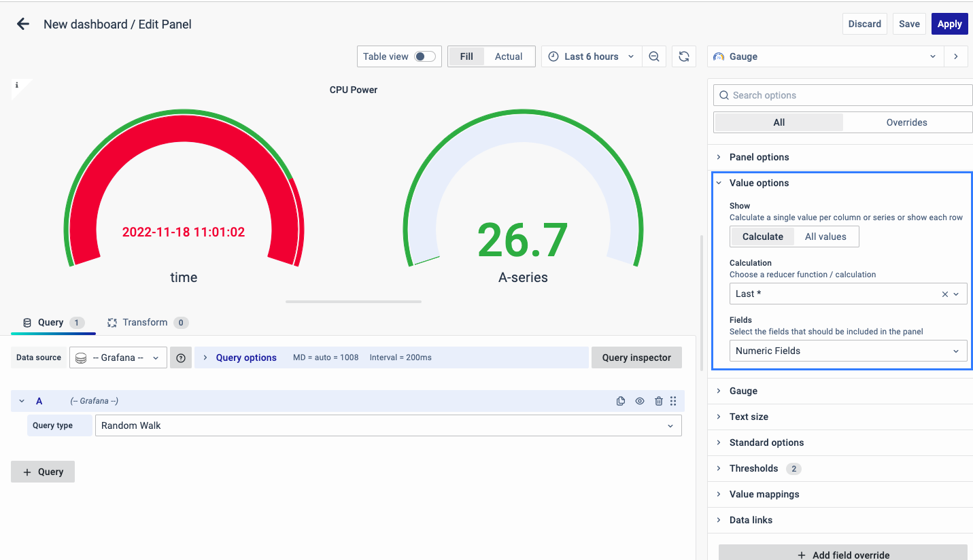Open data source help icon

[181, 357]
